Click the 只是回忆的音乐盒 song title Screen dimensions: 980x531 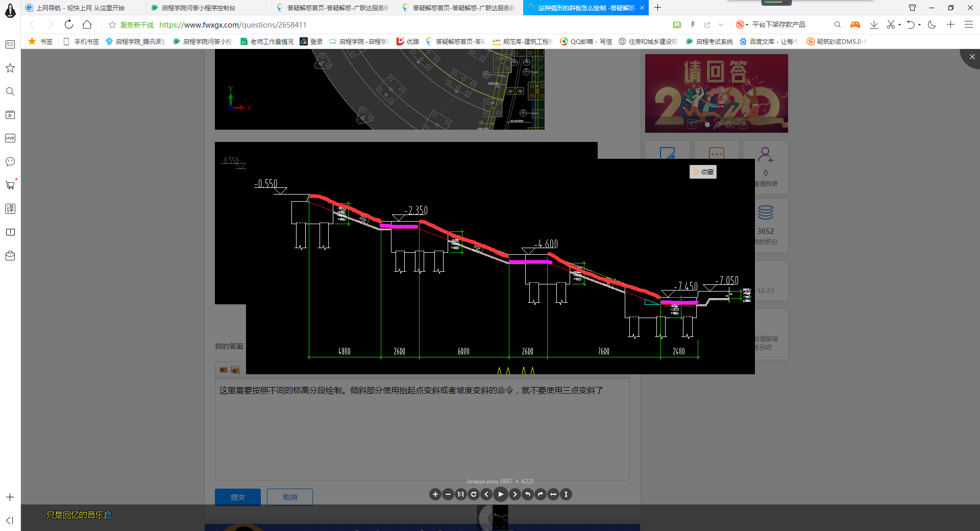click(x=79, y=515)
